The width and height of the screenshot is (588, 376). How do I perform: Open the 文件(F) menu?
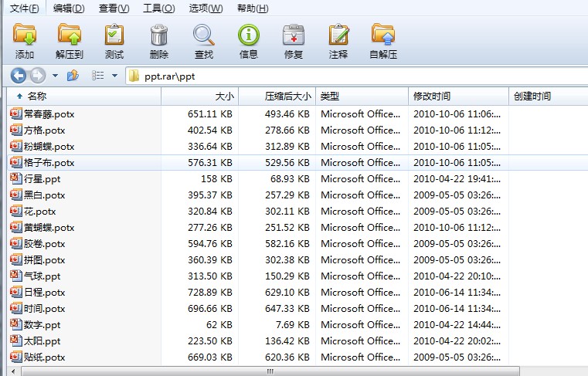pyautogui.click(x=25, y=8)
